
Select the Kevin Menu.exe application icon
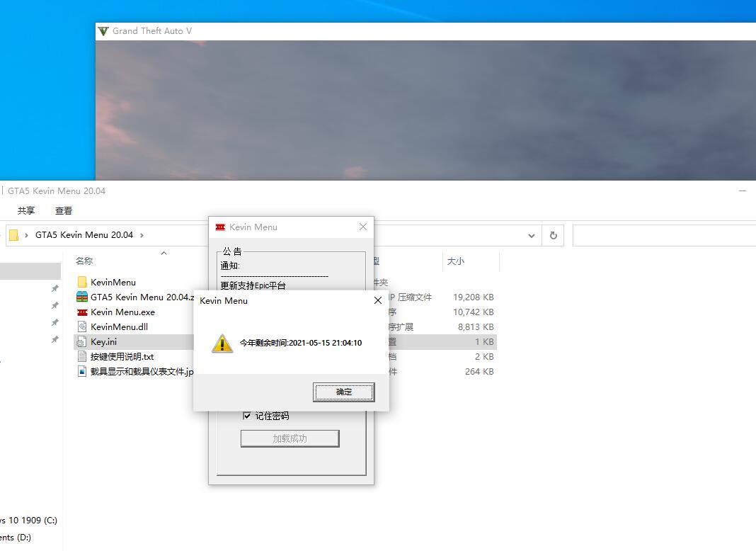tap(82, 312)
